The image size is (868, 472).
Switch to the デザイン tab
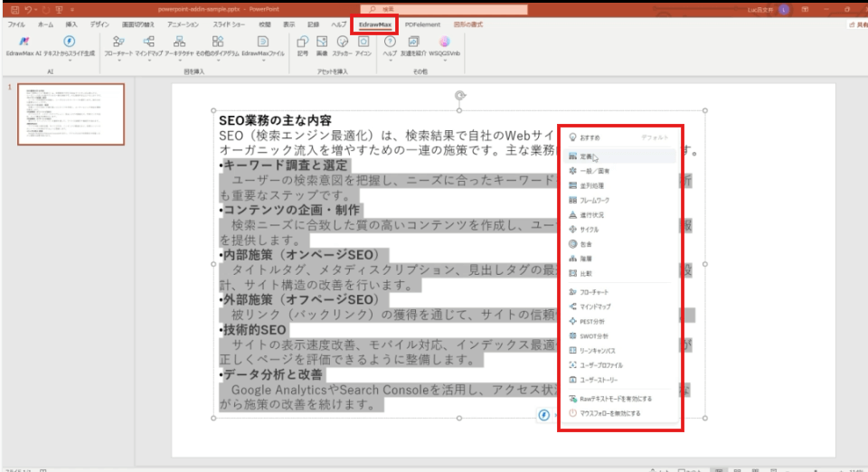click(x=99, y=24)
